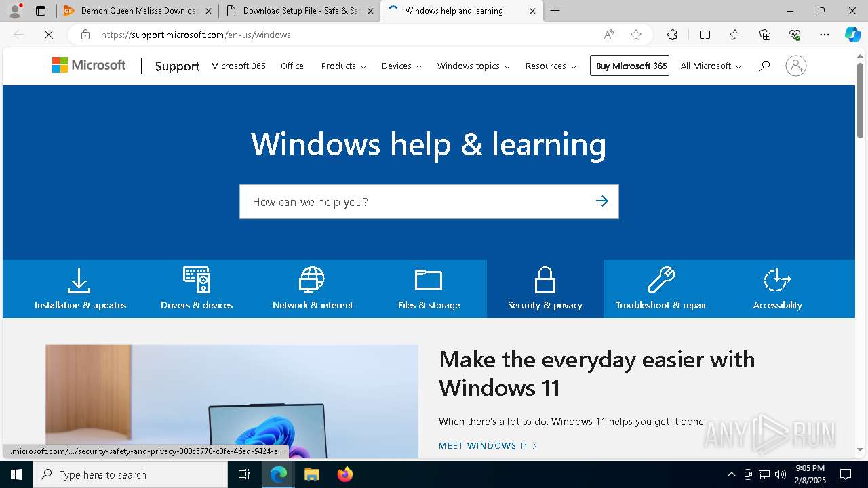Close the Windows help and learning tab
The width and height of the screenshot is (868, 488).
pos(532,11)
